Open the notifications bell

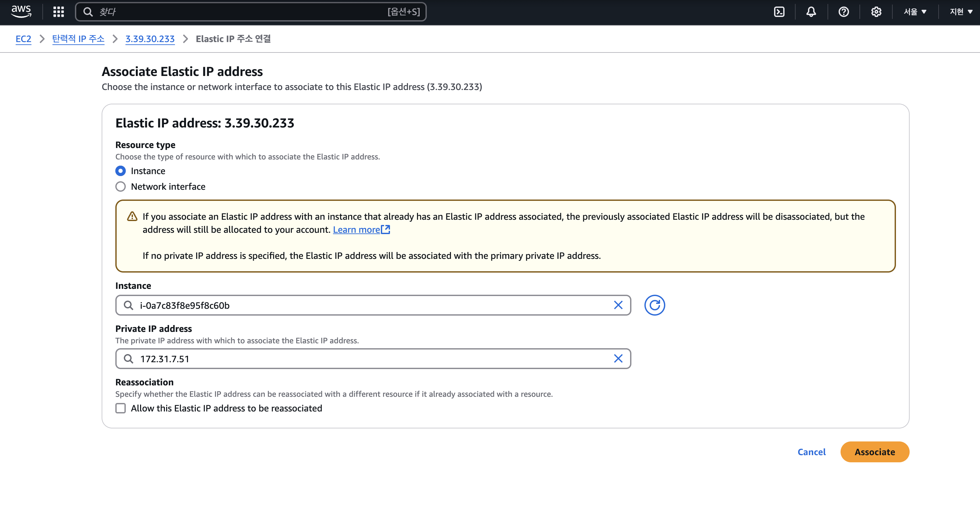(x=811, y=12)
